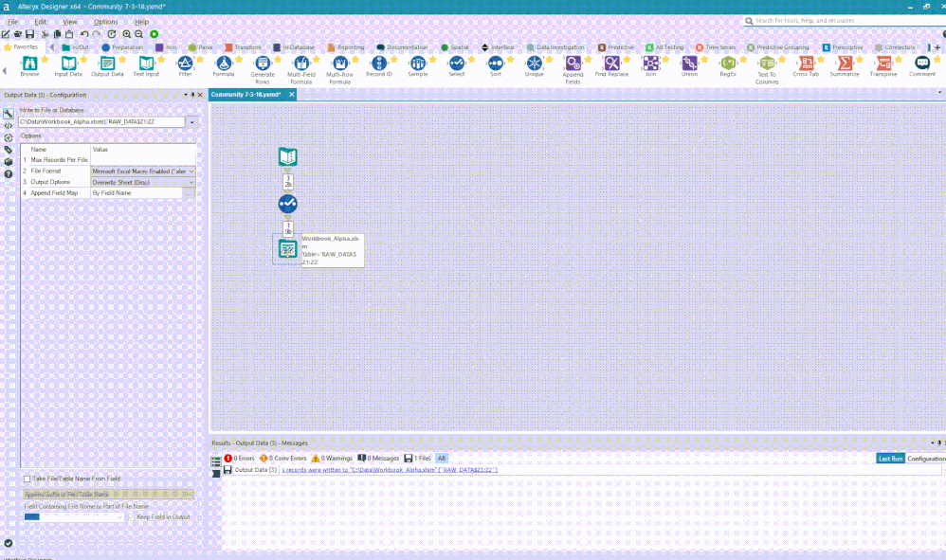The image size is (946, 560).
Task: Toggle Keep Field in Output checkbox
Action: (x=131, y=517)
